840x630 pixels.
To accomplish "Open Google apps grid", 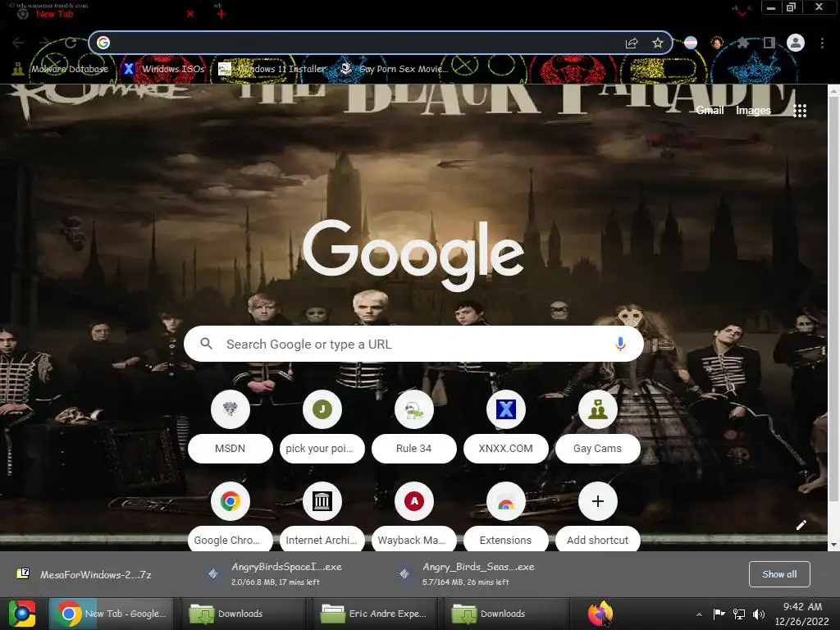I will (800, 111).
